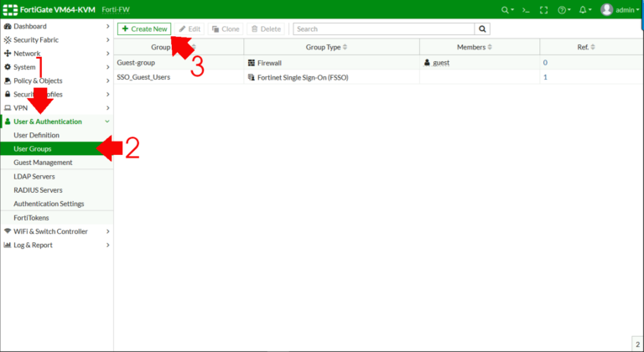Focus the Search input field
Screen dimensions: 644x352
coord(383,28)
